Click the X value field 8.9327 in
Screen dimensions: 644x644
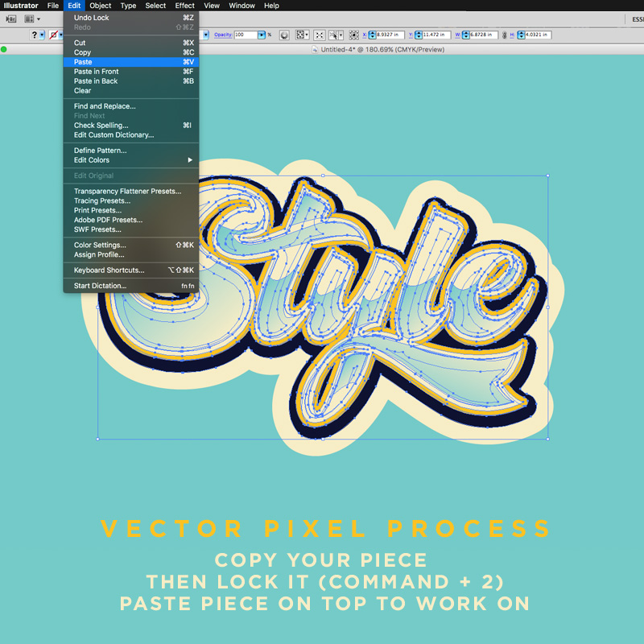point(390,35)
